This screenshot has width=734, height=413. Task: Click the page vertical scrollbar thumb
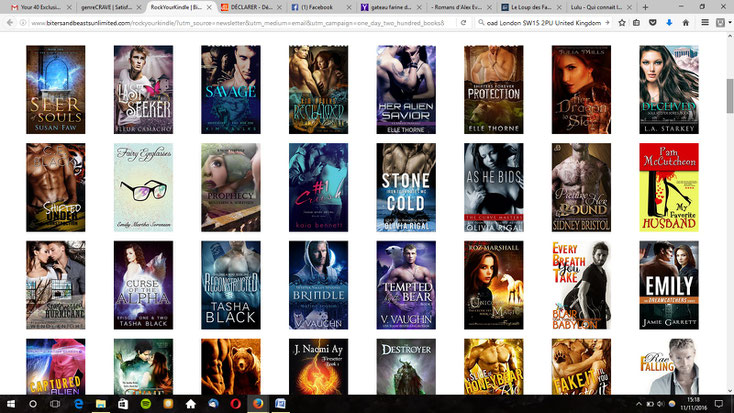(730, 96)
